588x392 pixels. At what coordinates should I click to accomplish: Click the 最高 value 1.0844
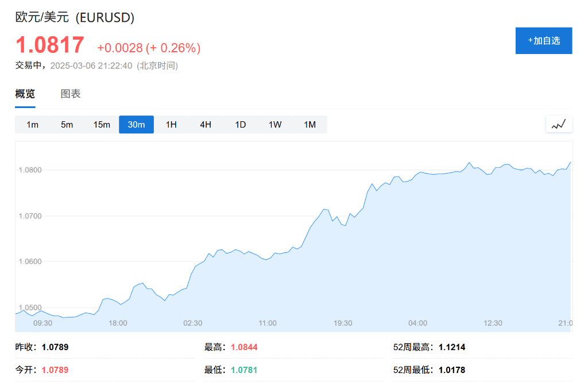coord(244,347)
